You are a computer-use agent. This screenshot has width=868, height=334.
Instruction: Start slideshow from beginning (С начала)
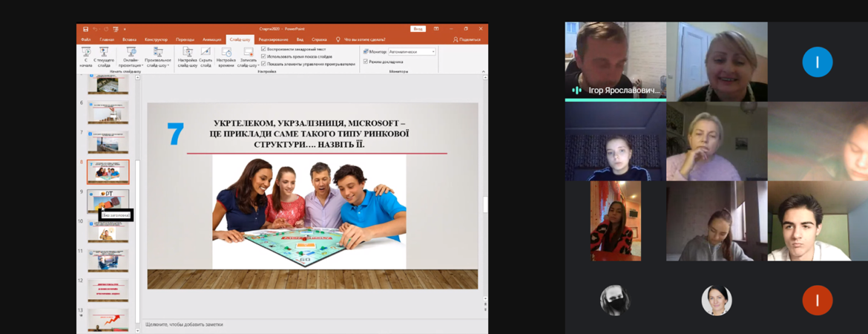(x=86, y=57)
